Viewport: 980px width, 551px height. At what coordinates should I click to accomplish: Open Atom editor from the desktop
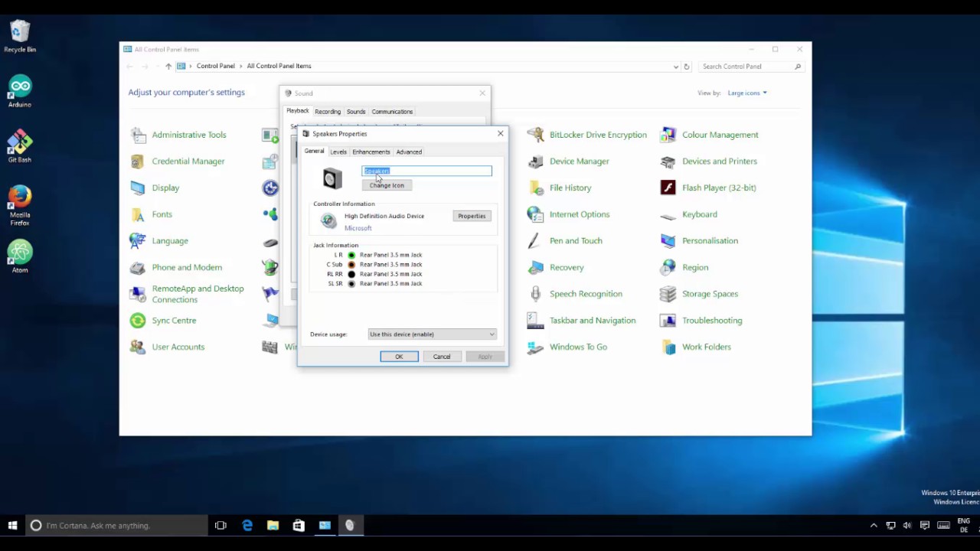pos(19,251)
